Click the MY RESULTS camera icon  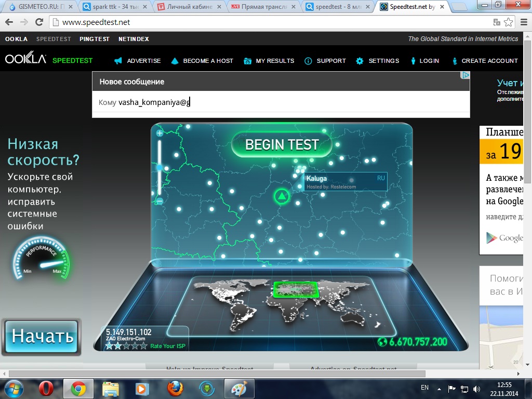[248, 61]
